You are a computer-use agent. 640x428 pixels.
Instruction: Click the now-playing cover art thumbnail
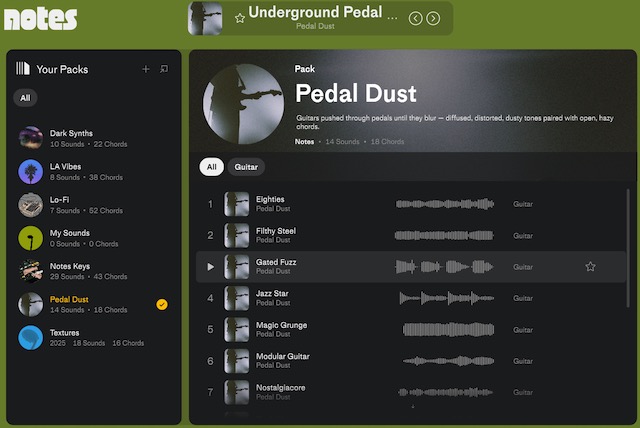tap(205, 18)
